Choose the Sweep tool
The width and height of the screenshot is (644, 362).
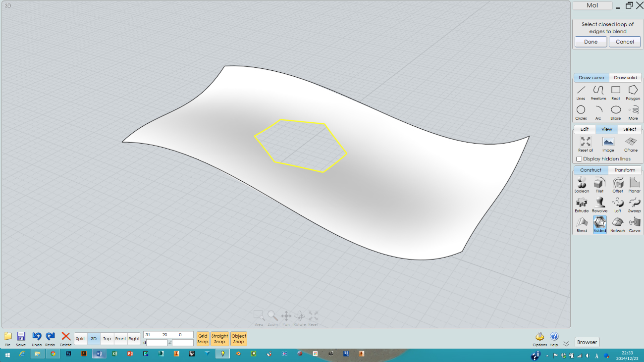pyautogui.click(x=635, y=205)
